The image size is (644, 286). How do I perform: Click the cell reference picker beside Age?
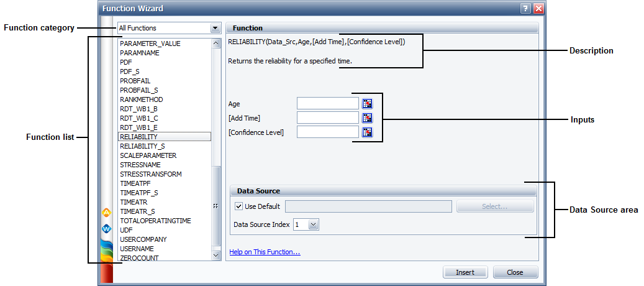[x=367, y=104]
